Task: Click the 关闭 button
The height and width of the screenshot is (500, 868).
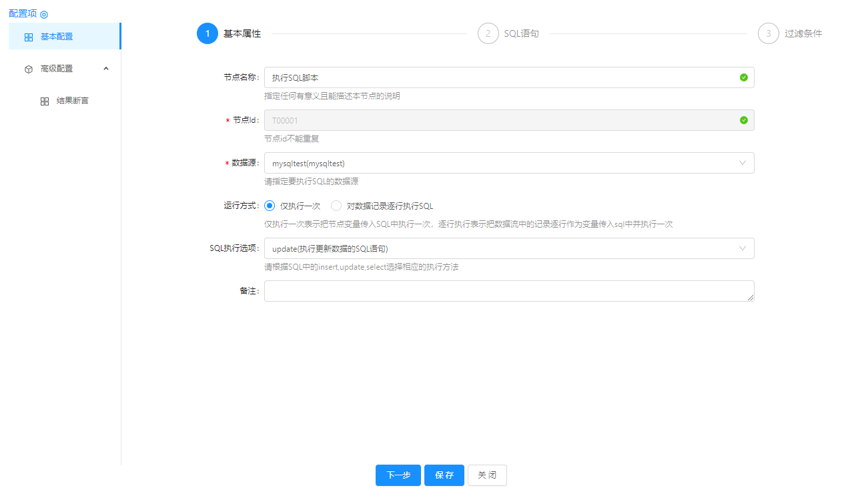Action: pos(487,475)
